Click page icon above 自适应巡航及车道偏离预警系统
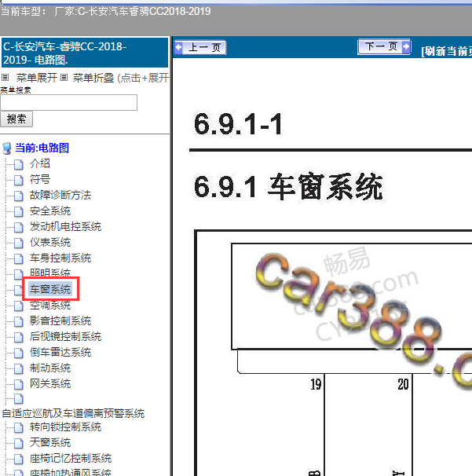Viewport: 472px width, 476px height. tap(19, 399)
